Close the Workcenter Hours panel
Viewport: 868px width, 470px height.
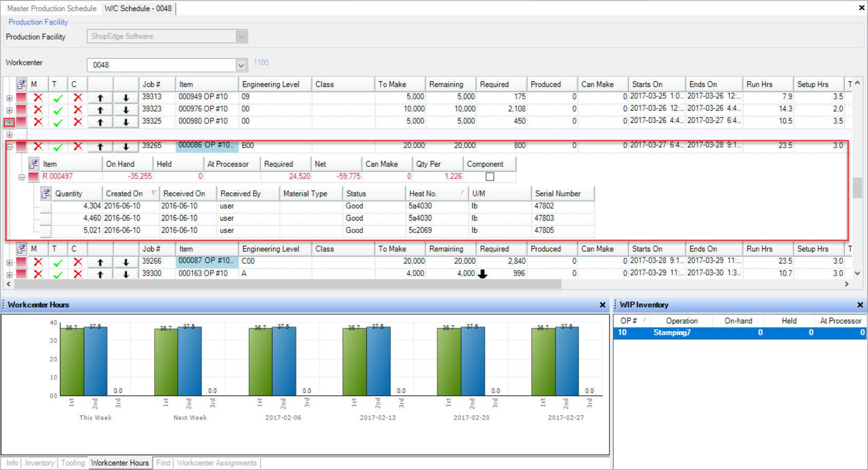tap(603, 305)
